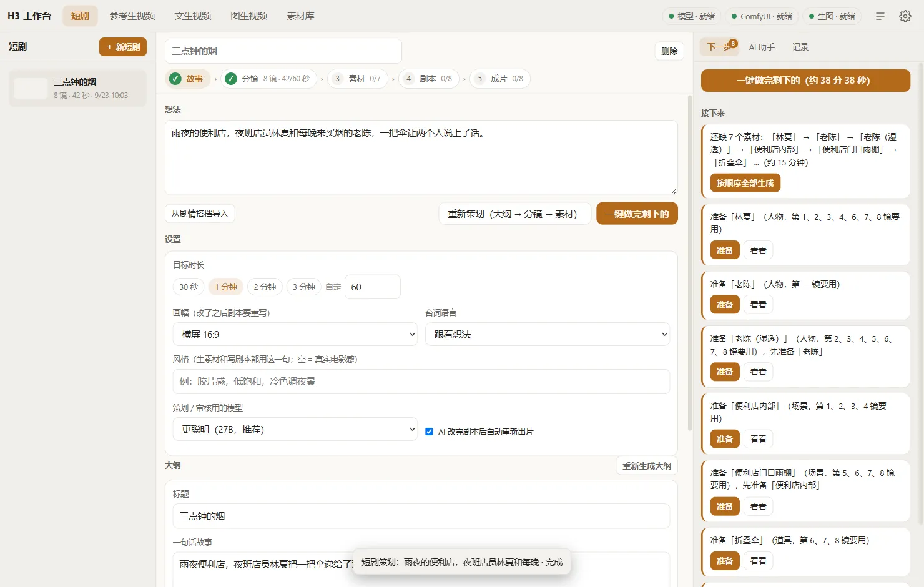Click 准备 in the 准备「林夏」 card

pos(725,250)
